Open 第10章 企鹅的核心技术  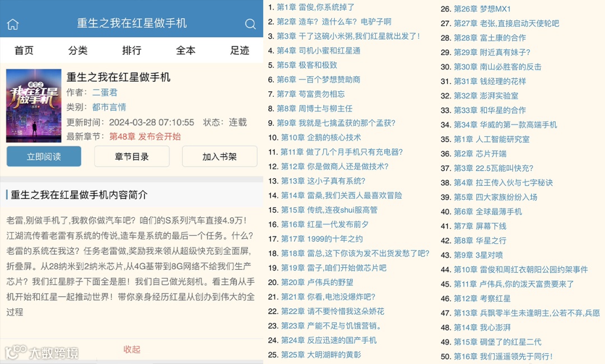click(x=321, y=138)
